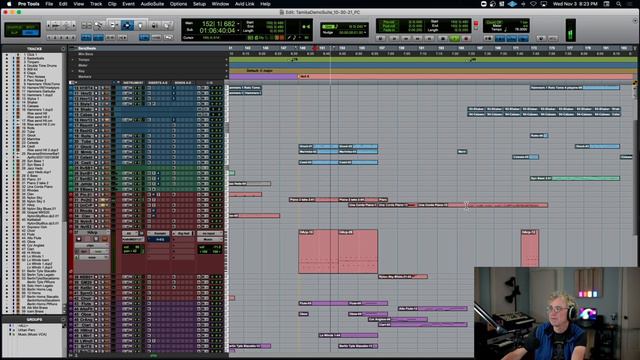The height and width of the screenshot is (360, 640).
Task: Add a key change with the Key plus button
Action: pyautogui.click(x=227, y=71)
